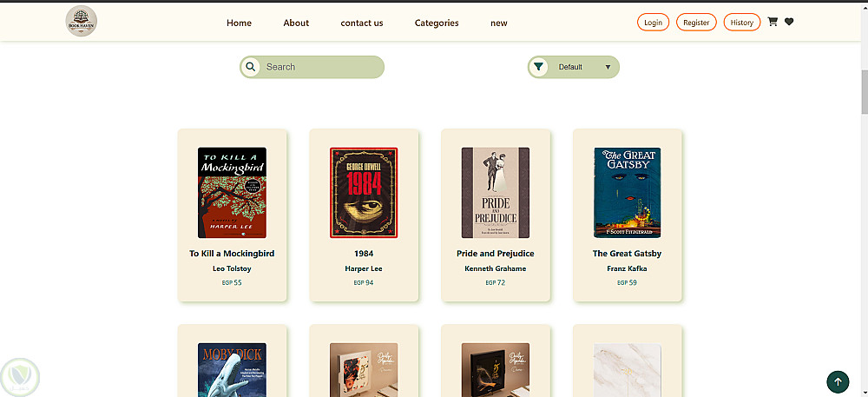Click the EGP 55 price
This screenshot has width=868, height=397.
pos(232,282)
